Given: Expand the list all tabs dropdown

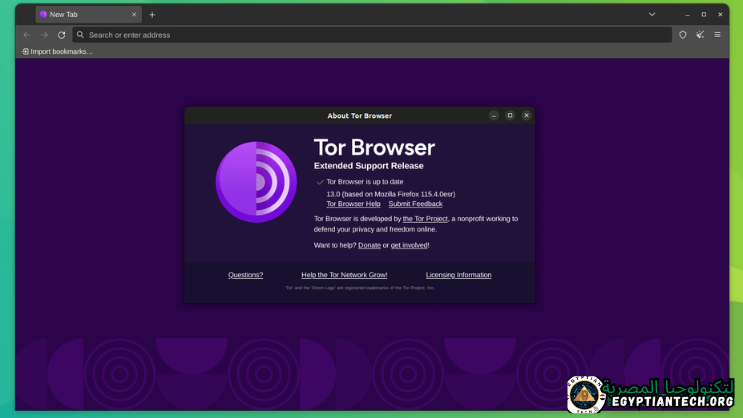Looking at the screenshot, I should tap(652, 15).
